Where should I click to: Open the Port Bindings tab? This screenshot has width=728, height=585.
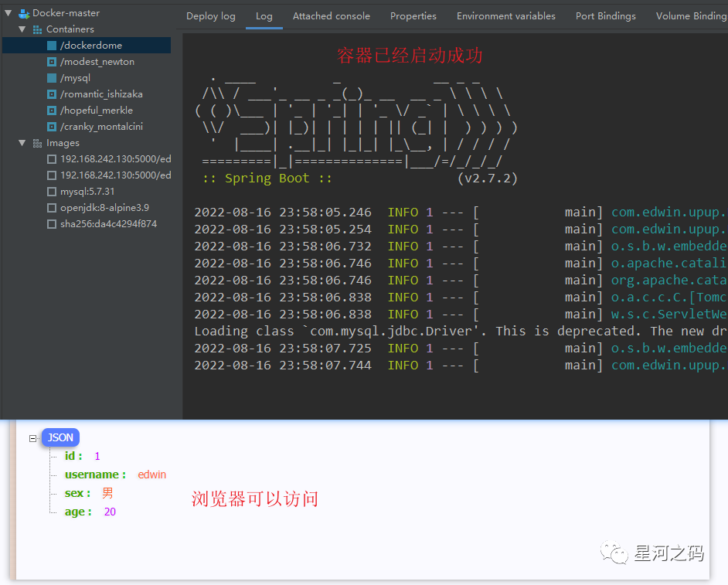coord(605,15)
